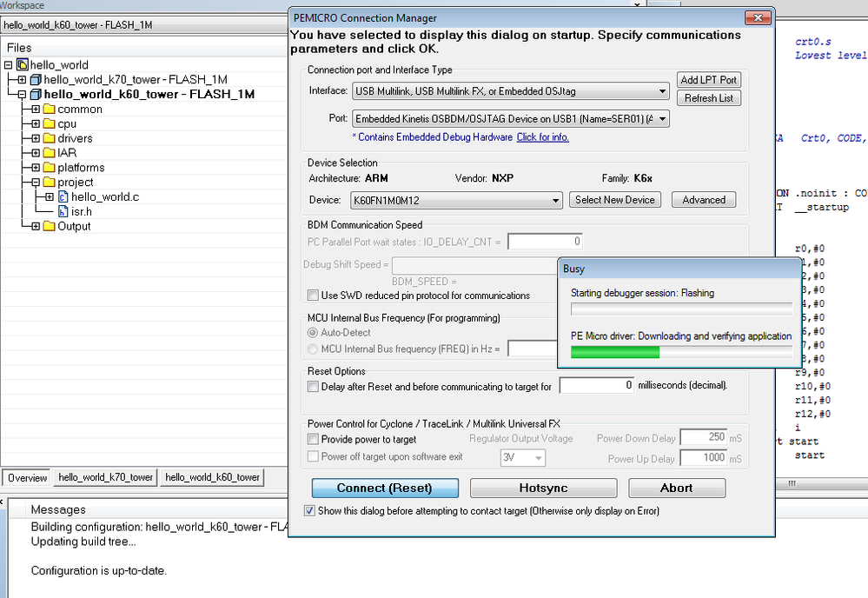Expand the common folder node
This screenshot has height=598, width=868.
point(36,109)
